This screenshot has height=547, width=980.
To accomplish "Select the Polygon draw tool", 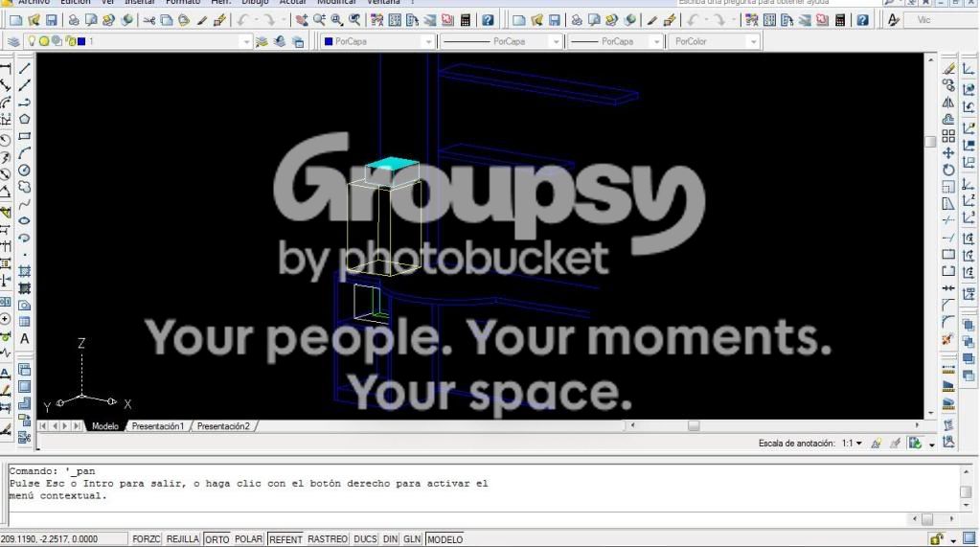I will tap(24, 119).
